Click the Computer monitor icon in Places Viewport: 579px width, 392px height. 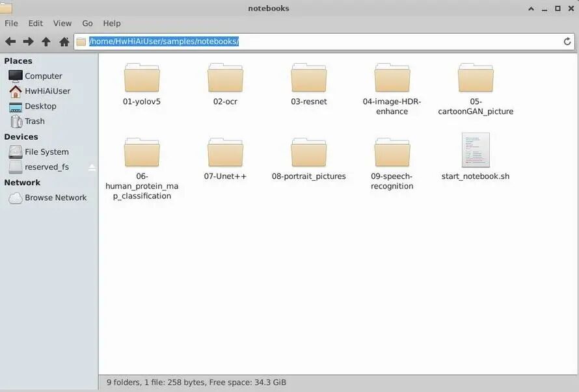point(16,75)
